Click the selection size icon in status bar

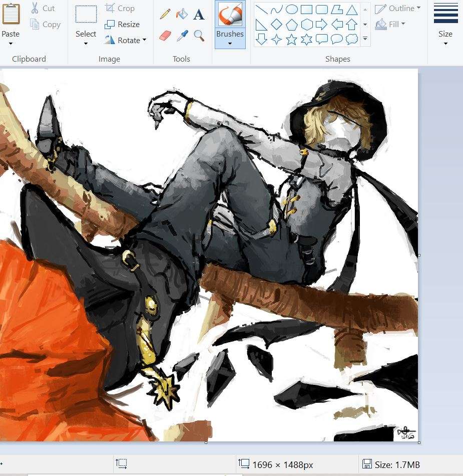click(121, 463)
